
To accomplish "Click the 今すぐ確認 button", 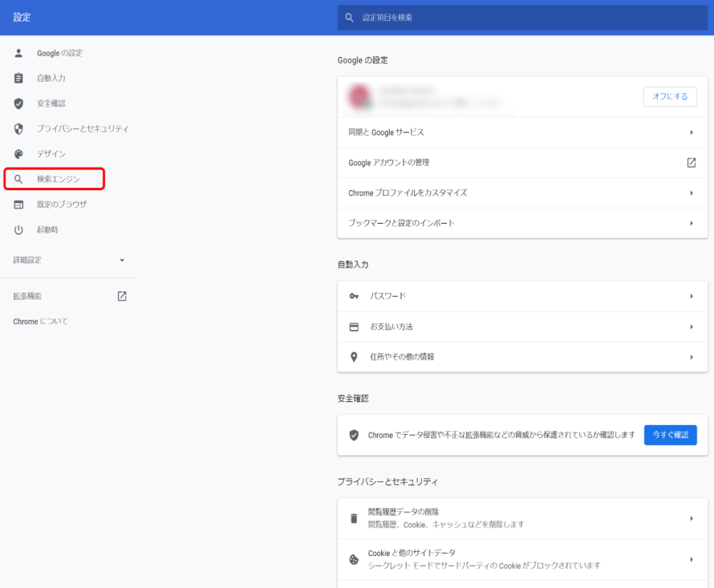I will 670,435.
